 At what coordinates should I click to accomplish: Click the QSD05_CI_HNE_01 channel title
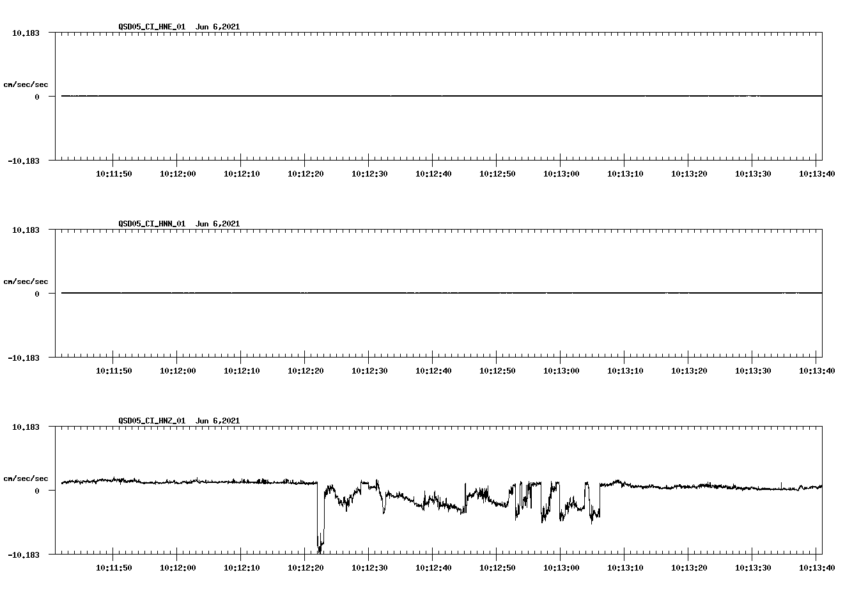tap(152, 27)
